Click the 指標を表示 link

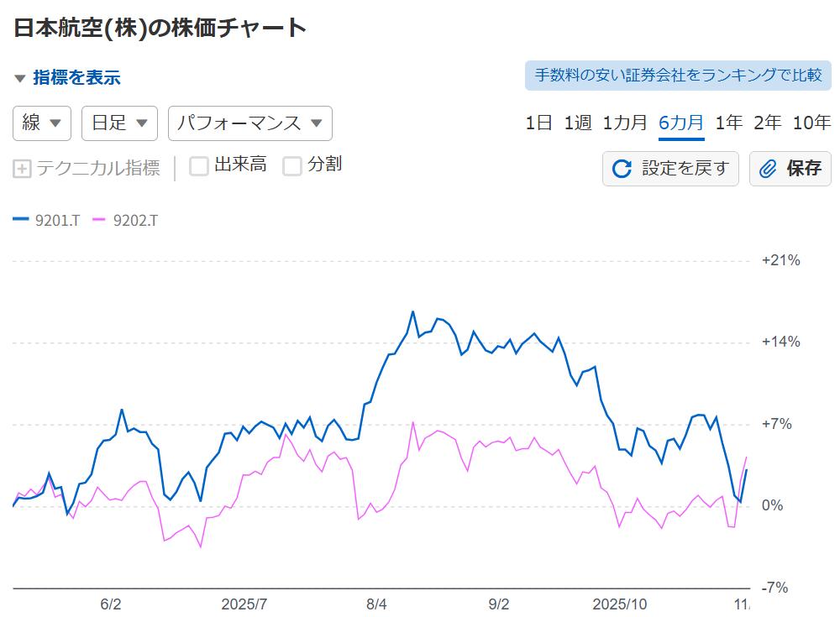[76, 78]
